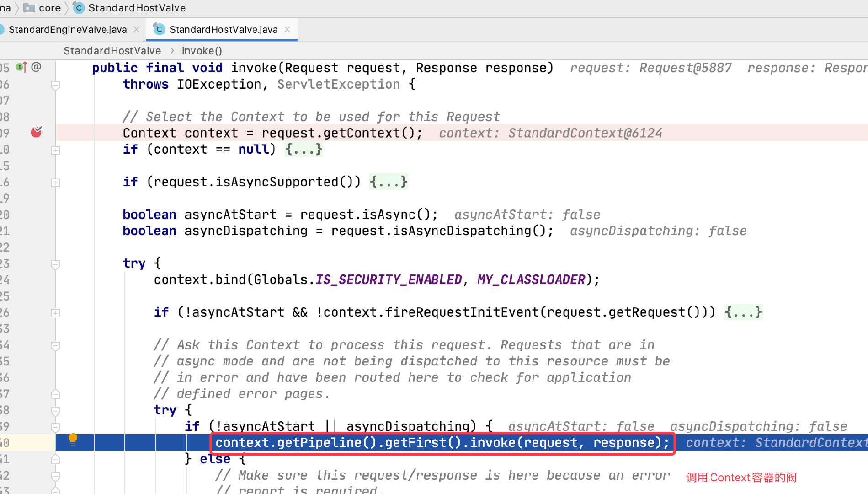Click the core folder icon in the navigation bar

pyautogui.click(x=29, y=8)
